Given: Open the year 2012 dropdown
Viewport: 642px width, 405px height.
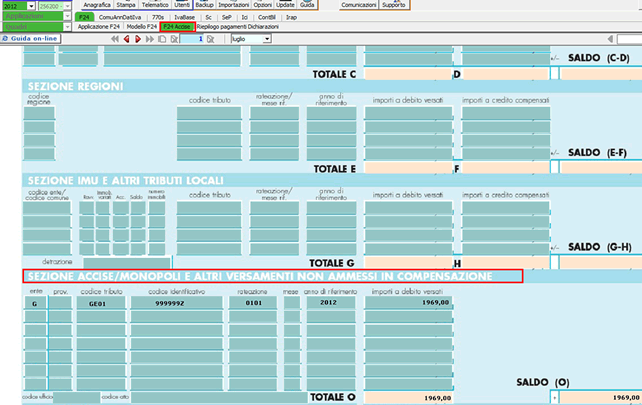Looking at the screenshot, I should click(x=32, y=6).
